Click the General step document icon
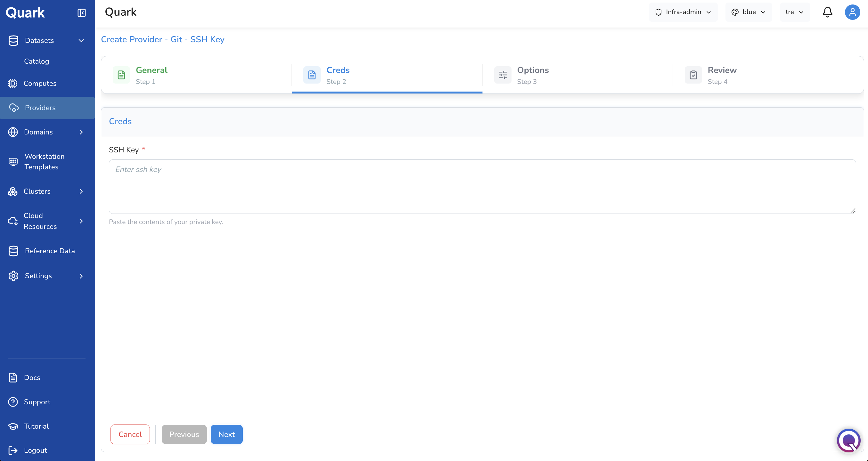The width and height of the screenshot is (868, 461). [x=121, y=75]
